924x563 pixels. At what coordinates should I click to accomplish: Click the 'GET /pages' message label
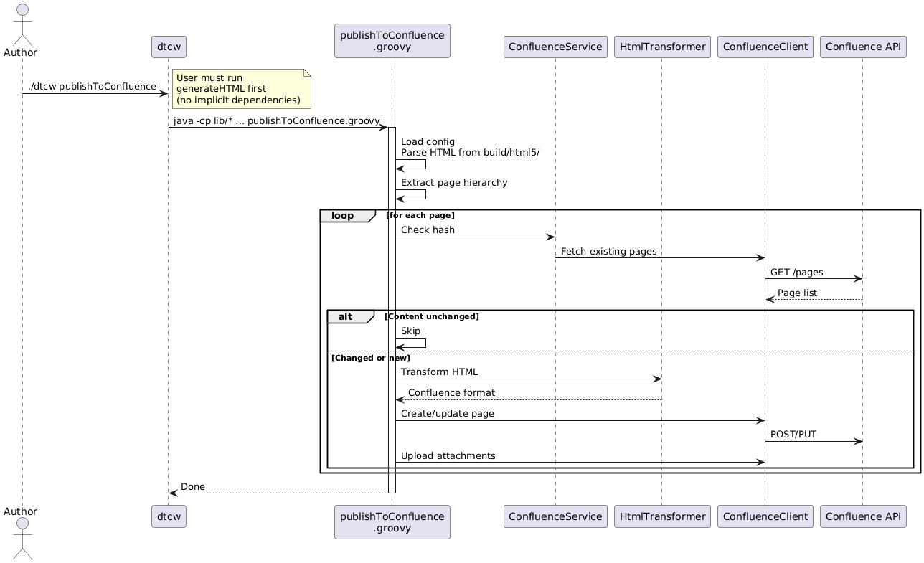(x=797, y=272)
